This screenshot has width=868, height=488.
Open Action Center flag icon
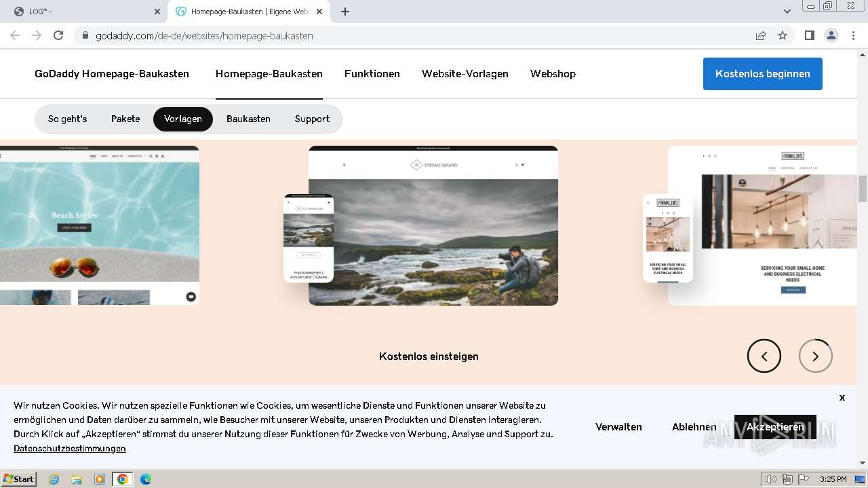[804, 479]
